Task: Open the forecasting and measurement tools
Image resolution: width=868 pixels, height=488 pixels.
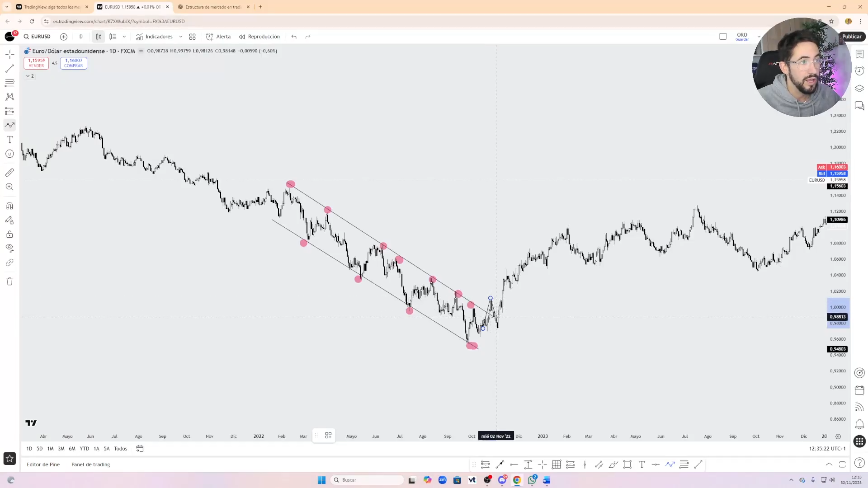Action: (9, 111)
